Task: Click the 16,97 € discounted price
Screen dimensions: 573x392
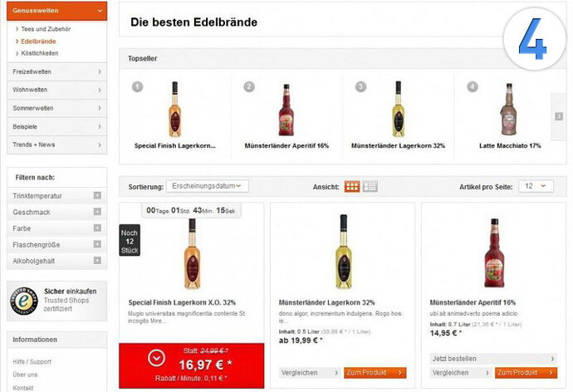Action: 205,365
